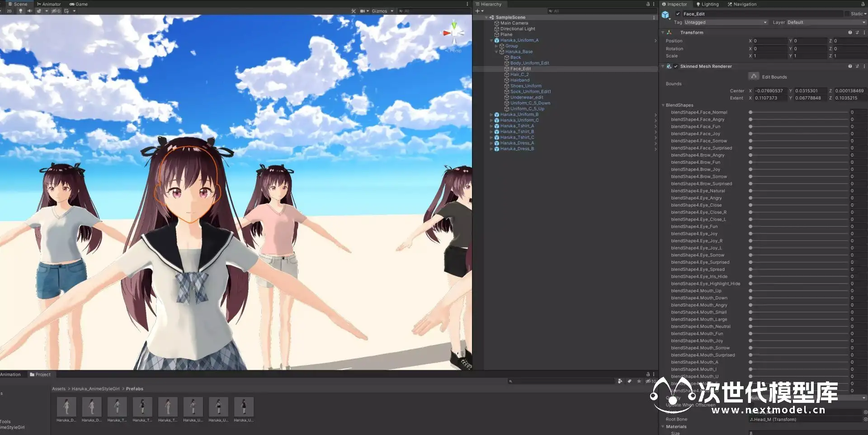Toggle scene audio speaker icon
Screen dimensions: 868x435
coord(29,11)
